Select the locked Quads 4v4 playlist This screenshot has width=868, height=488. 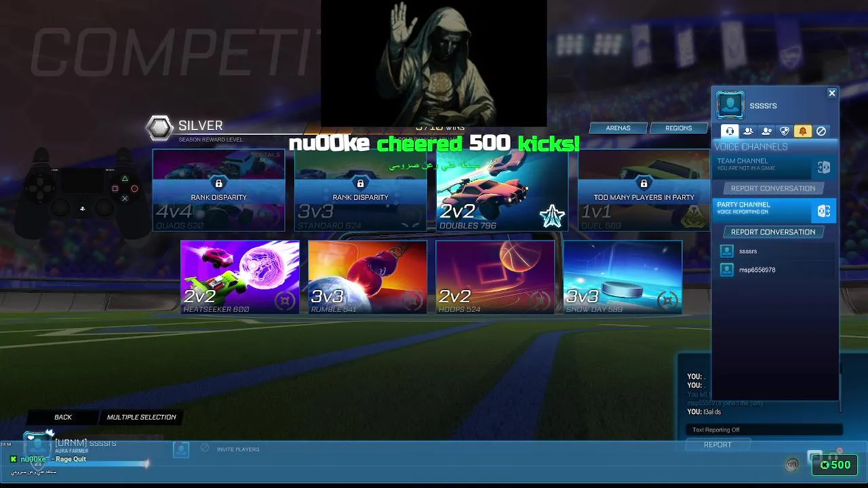[x=218, y=190]
